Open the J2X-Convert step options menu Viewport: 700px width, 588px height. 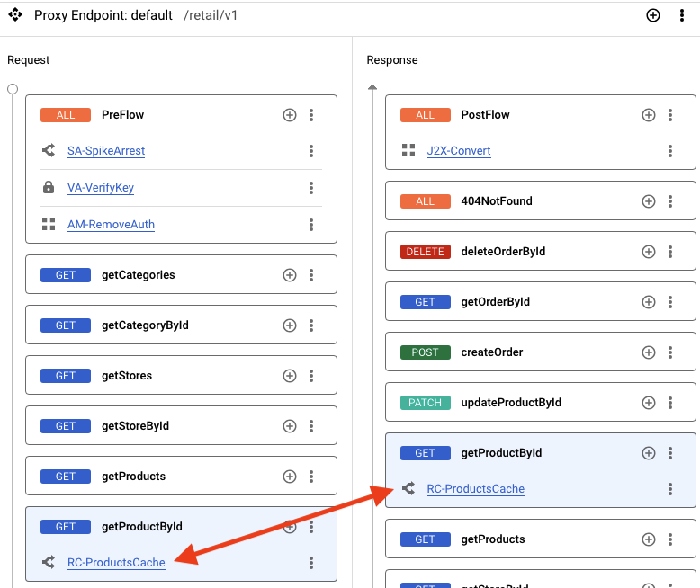pos(670,151)
